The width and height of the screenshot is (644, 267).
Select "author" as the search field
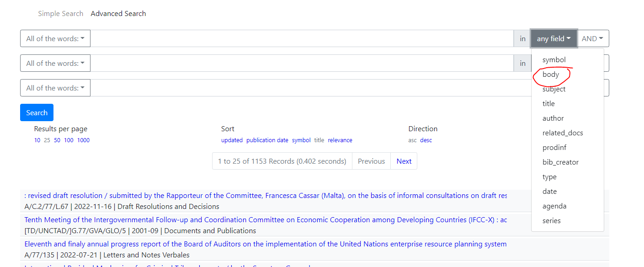[x=553, y=118]
